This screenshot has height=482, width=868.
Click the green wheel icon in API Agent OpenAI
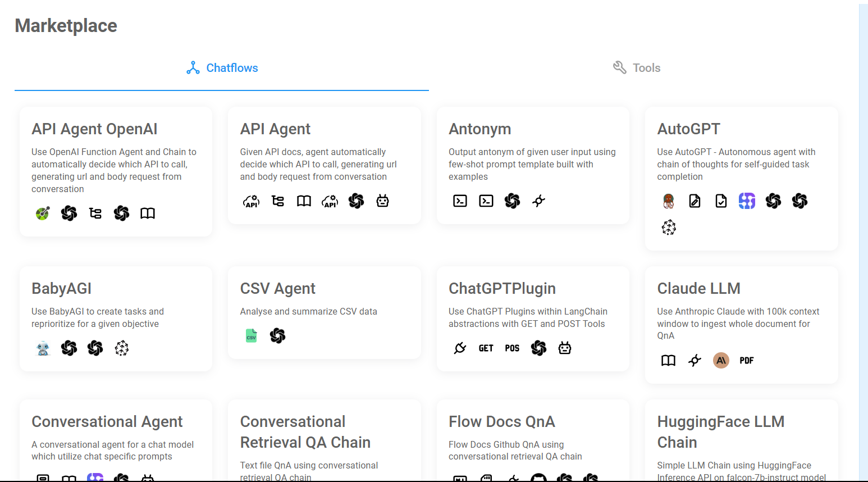click(43, 213)
